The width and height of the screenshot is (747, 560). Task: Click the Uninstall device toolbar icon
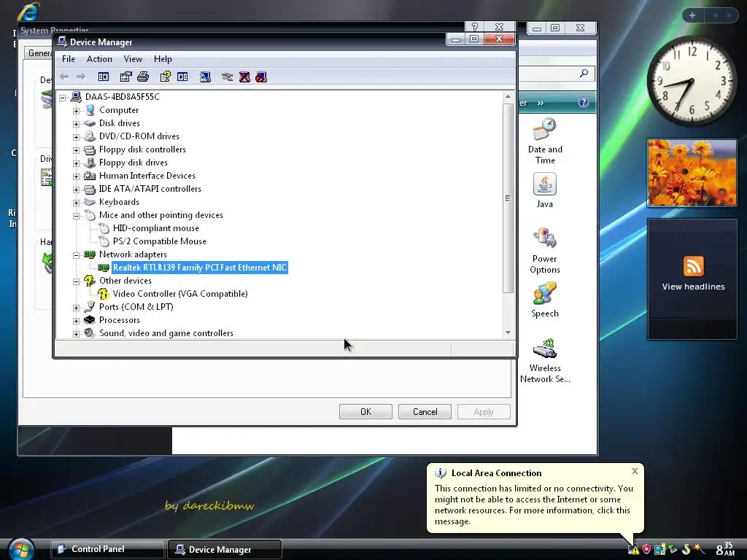[244, 77]
